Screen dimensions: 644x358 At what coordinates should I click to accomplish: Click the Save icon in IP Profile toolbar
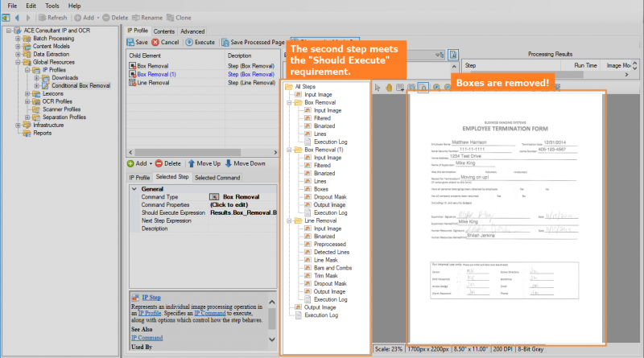point(132,42)
